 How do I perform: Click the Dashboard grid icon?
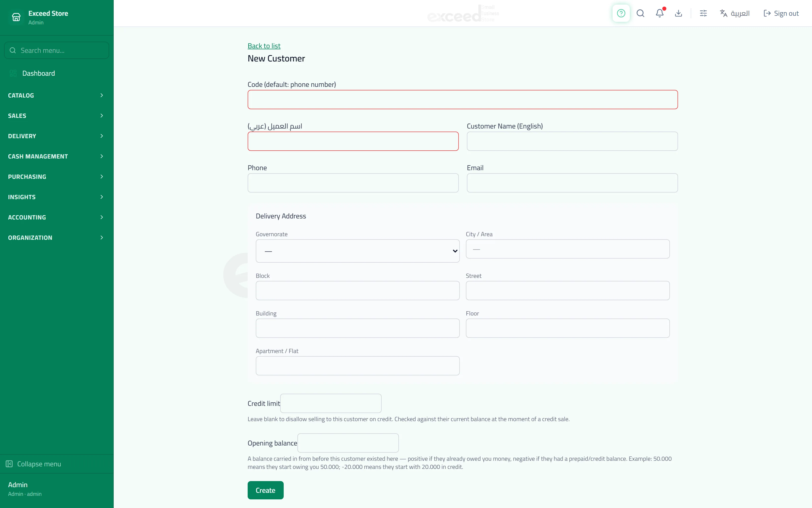coord(13,73)
